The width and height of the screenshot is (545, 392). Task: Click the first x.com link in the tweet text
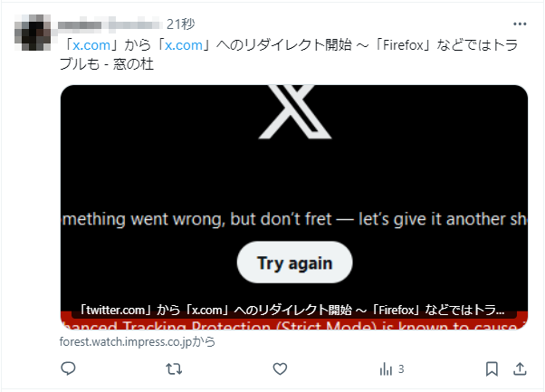tap(91, 45)
